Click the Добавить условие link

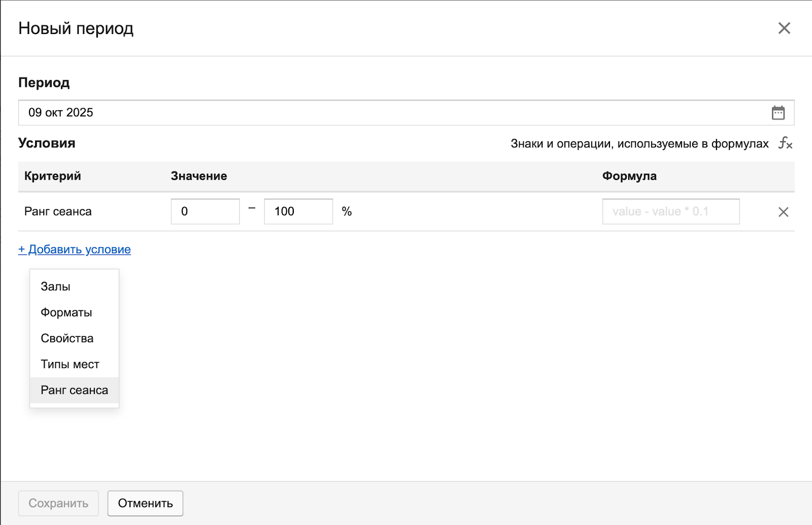click(75, 249)
